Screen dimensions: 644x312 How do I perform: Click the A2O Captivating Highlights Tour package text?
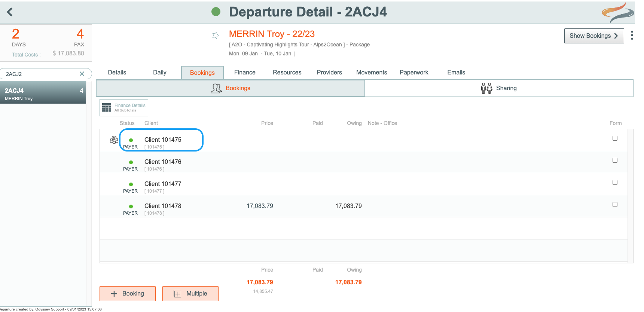pyautogui.click(x=299, y=45)
